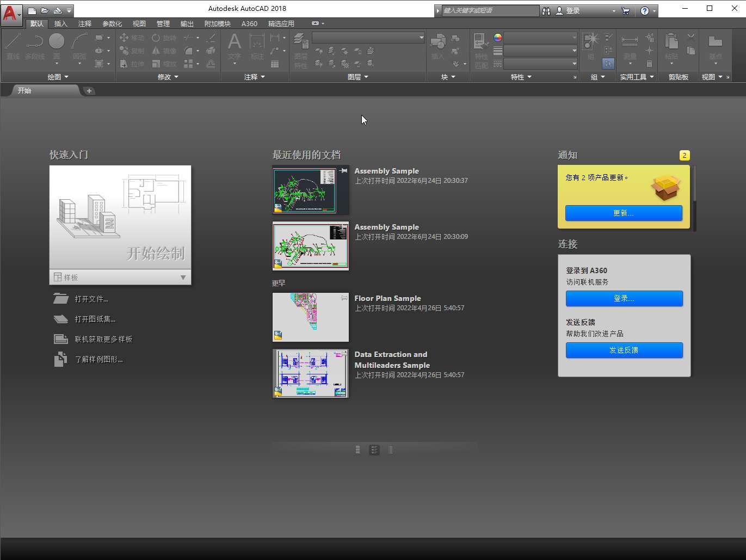
Task: Select the 圆弧 (Arc) tool
Action: tap(79, 46)
